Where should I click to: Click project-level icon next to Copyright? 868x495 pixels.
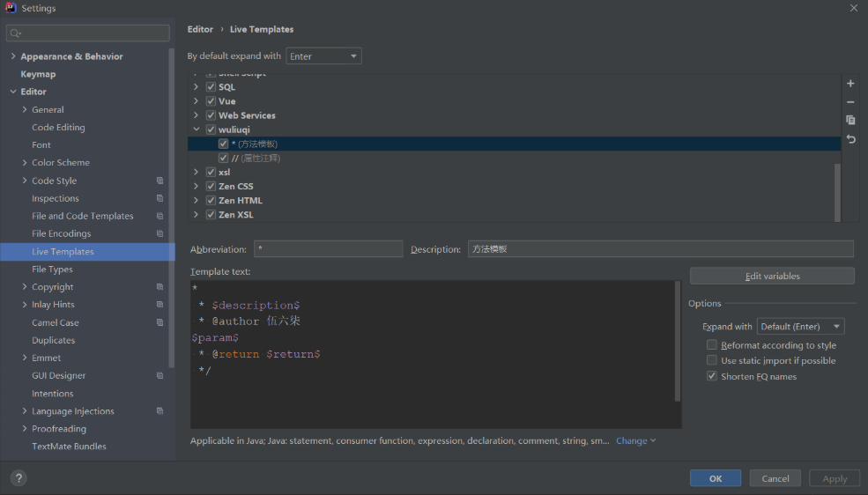(160, 287)
